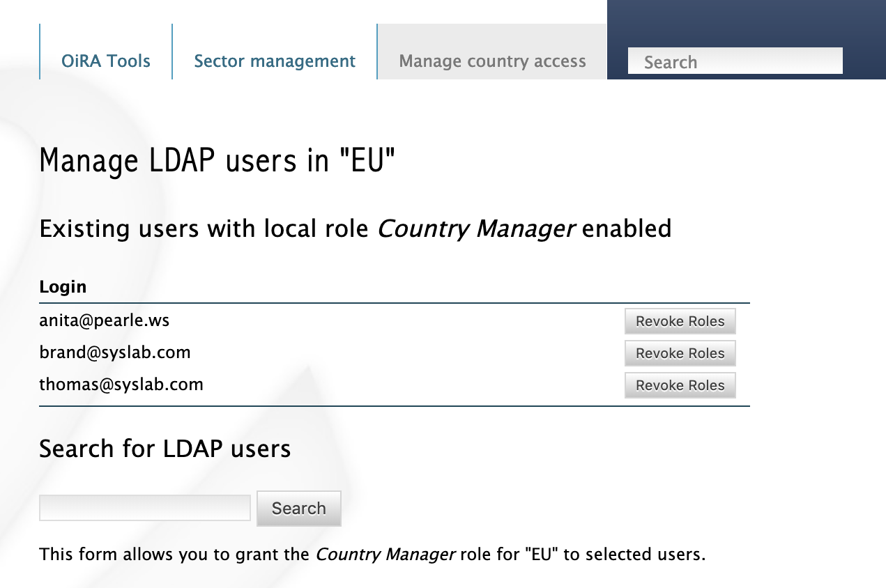Click the brand@syslab.com login entry
886x588 pixels.
[115, 353]
